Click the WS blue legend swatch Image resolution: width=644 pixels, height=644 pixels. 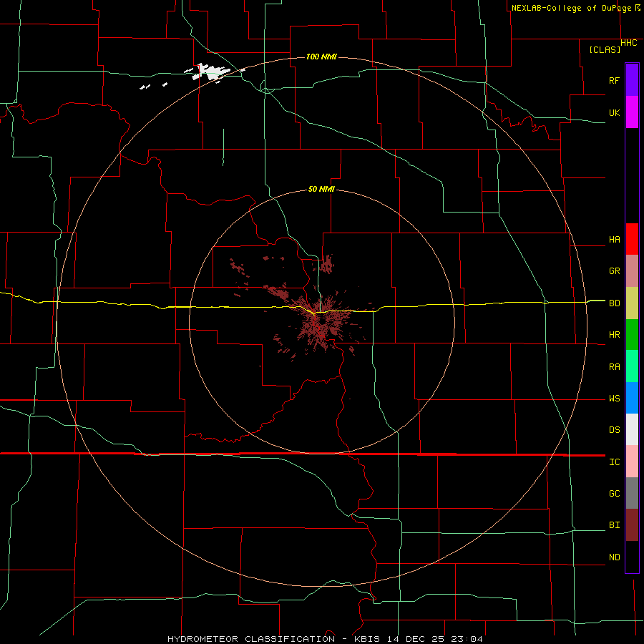[x=632, y=398]
